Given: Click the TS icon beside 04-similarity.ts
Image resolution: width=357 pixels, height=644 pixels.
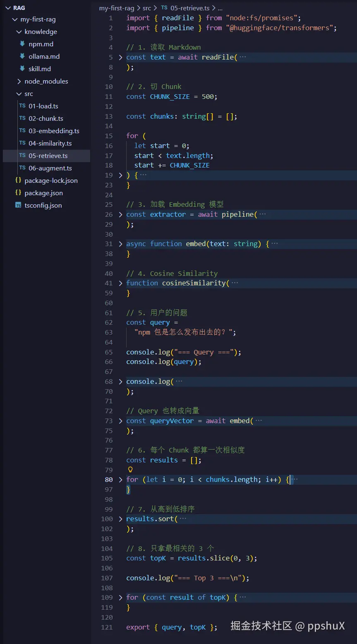Looking at the screenshot, I should pyautogui.click(x=22, y=143).
